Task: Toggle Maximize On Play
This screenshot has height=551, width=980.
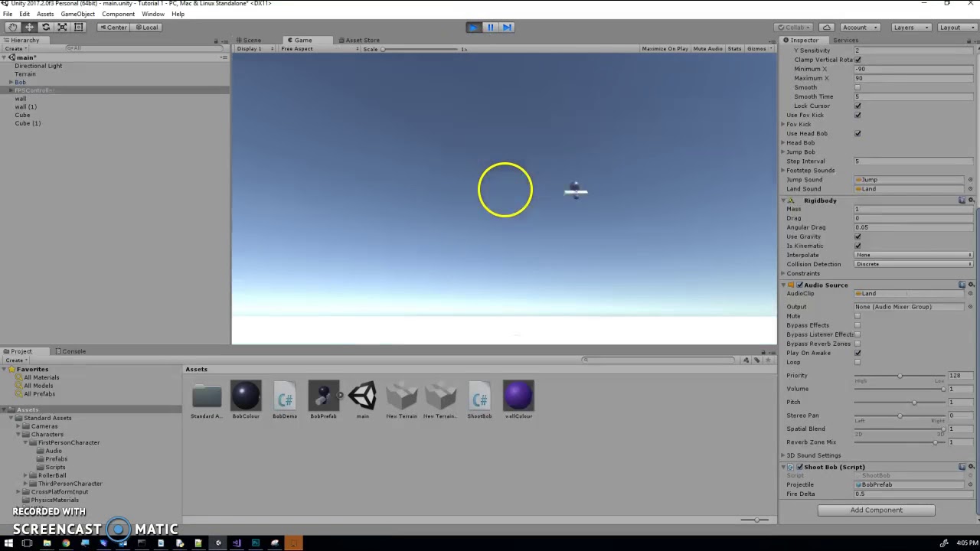Action: 665,49
